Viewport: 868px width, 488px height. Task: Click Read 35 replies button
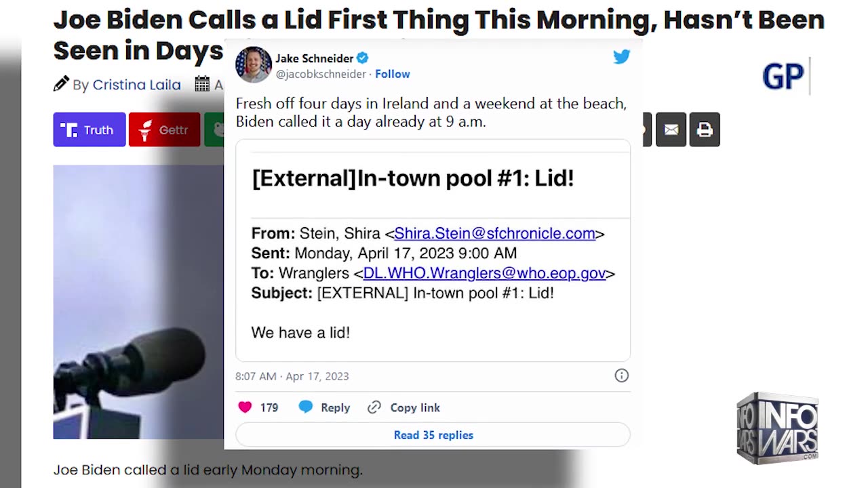point(433,435)
